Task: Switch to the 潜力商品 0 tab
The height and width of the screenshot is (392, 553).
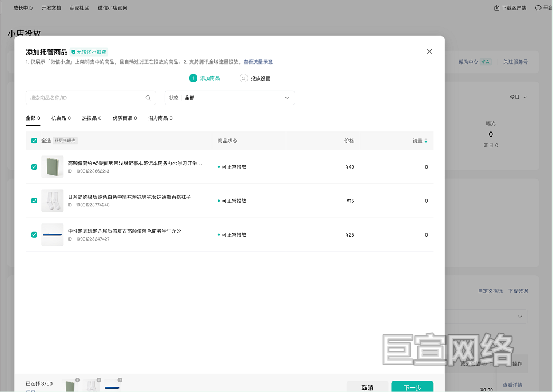Action: click(160, 118)
